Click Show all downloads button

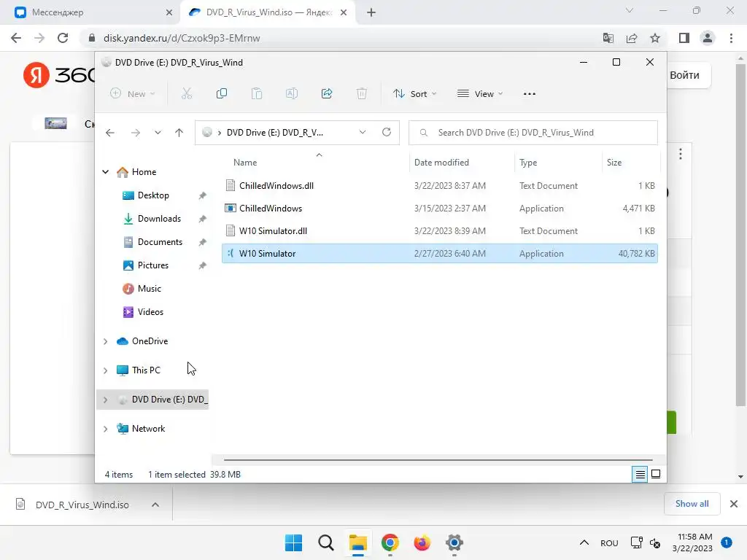tap(692, 504)
